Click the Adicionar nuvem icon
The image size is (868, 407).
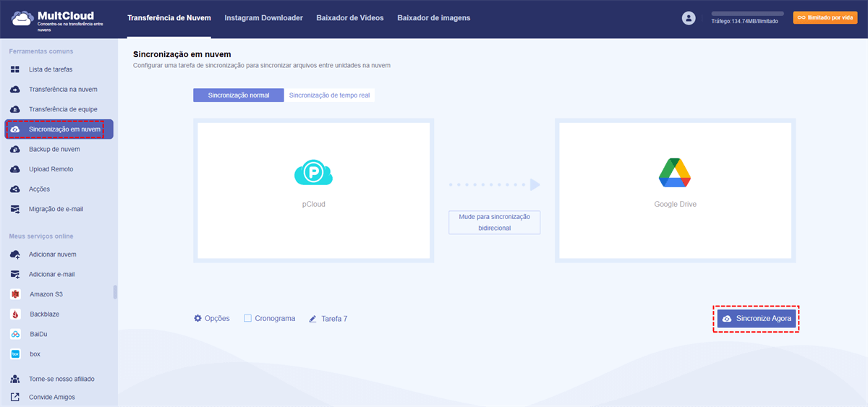tap(15, 254)
